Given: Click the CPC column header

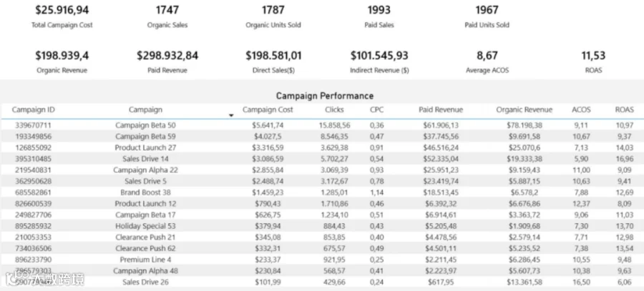Looking at the screenshot, I should [376, 109].
